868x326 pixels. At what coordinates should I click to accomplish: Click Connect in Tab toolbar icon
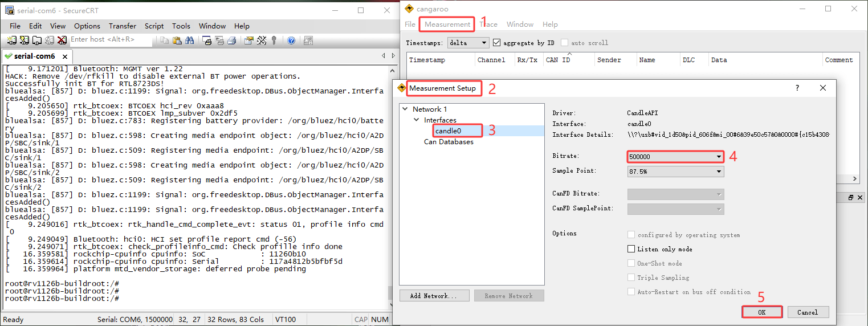coord(37,40)
